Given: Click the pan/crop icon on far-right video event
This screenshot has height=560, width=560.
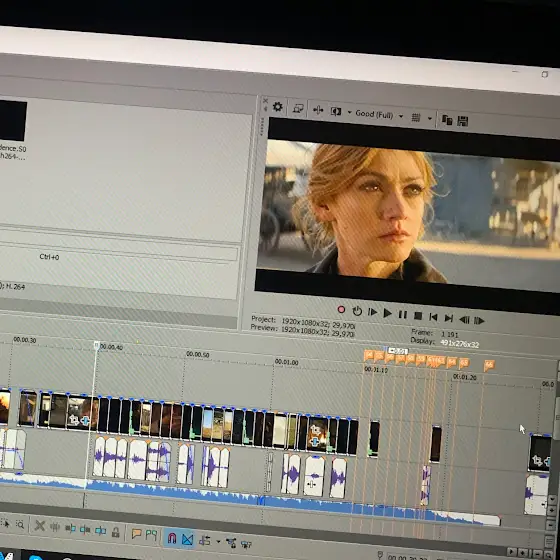Looking at the screenshot, I should tap(537, 461).
